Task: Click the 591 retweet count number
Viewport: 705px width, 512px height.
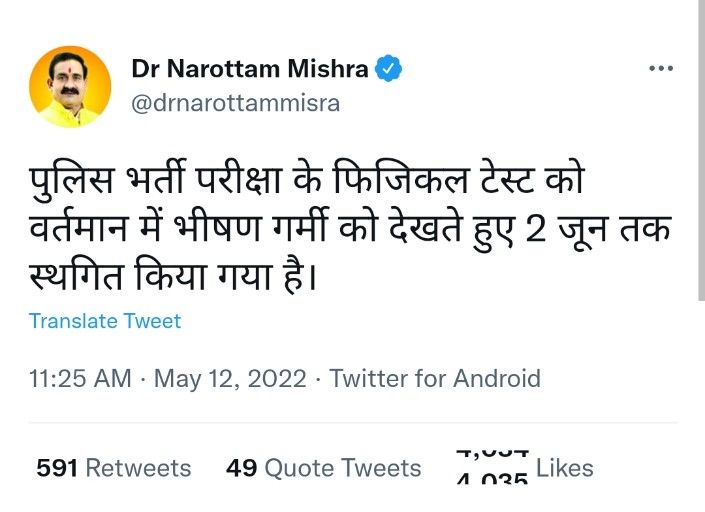Action: pyautogui.click(x=58, y=468)
